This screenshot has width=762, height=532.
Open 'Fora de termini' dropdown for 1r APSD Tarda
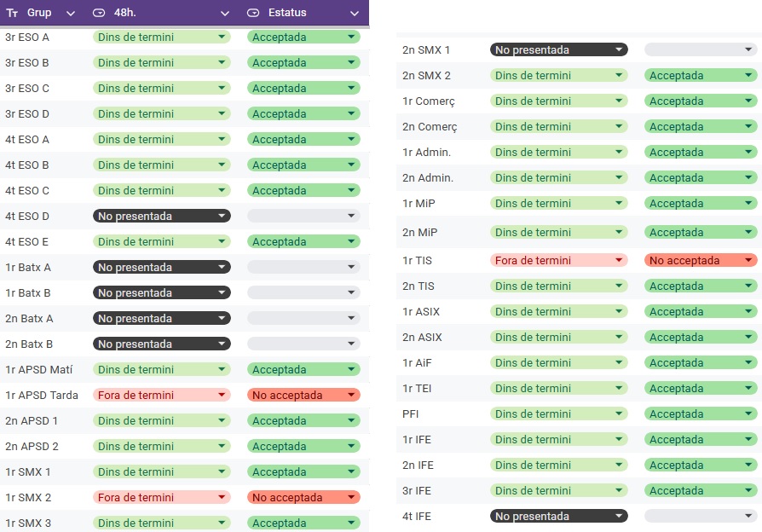click(161, 396)
